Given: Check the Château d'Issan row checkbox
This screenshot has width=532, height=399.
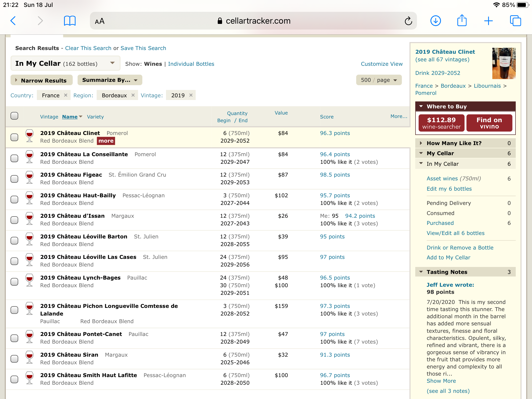Looking at the screenshot, I should point(15,220).
